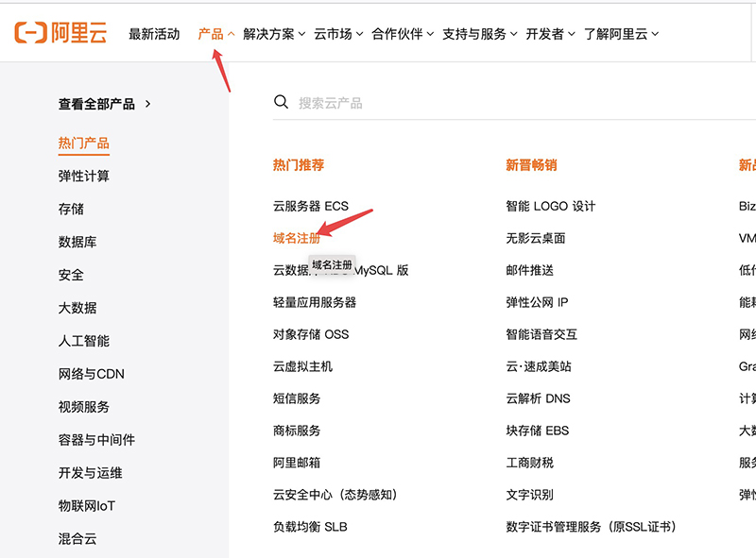Click the 新晋畅销 column heading

tap(531, 165)
